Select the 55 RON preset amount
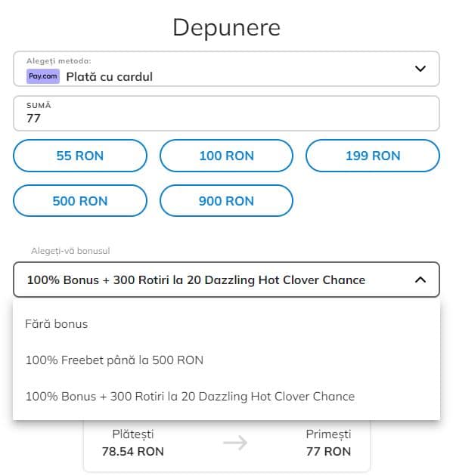Screen dimensions: 453x476 [80, 156]
